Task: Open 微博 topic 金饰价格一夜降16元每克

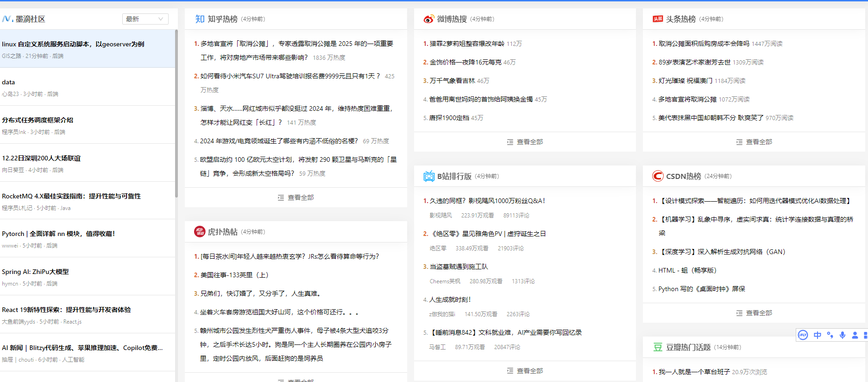Action: (x=465, y=62)
